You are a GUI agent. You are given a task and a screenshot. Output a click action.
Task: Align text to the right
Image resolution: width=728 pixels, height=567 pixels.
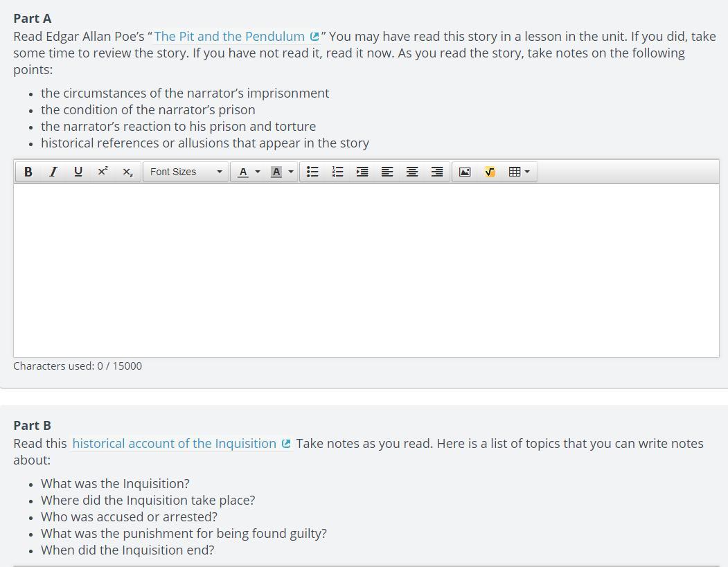[x=437, y=172]
